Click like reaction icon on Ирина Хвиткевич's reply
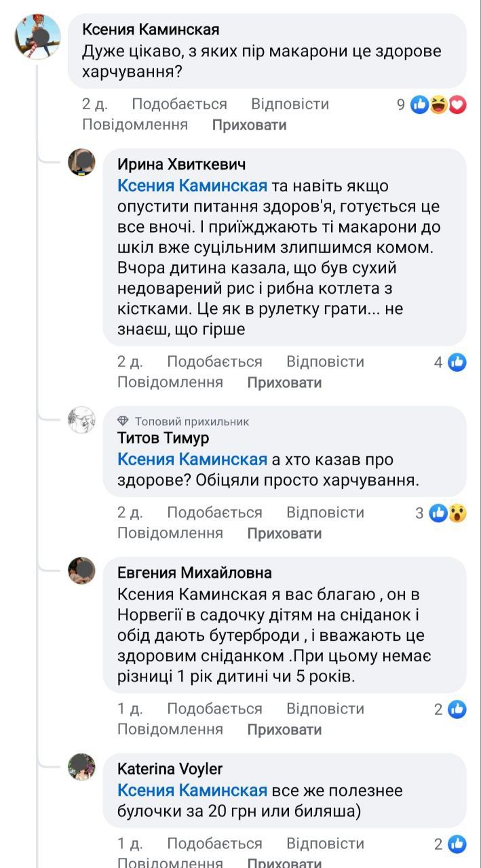The width and height of the screenshot is (481, 868). [457, 362]
